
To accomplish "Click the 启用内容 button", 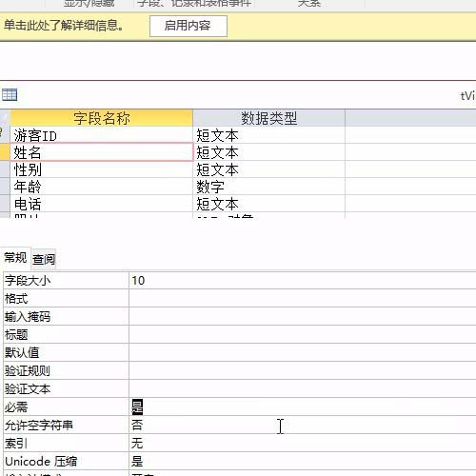I will (188, 26).
